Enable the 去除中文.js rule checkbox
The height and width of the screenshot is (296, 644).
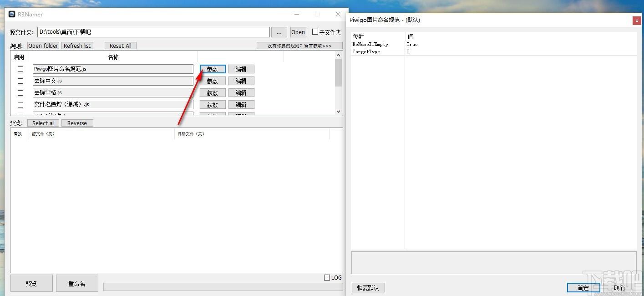click(x=20, y=81)
